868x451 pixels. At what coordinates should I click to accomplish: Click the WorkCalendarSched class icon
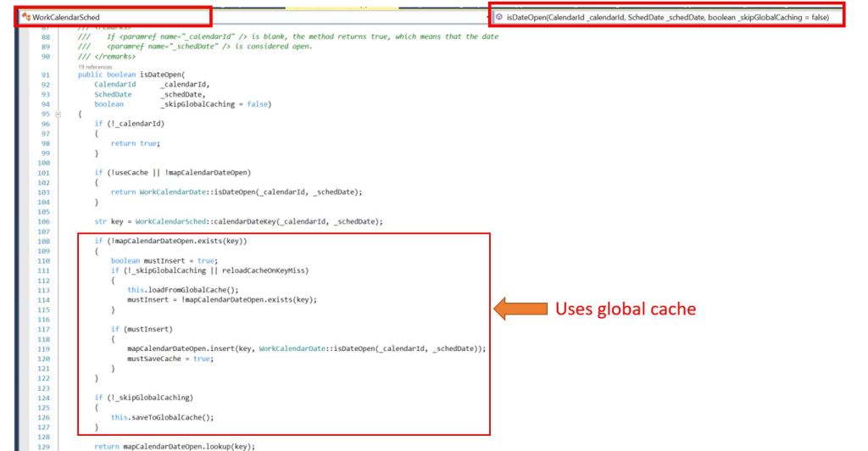[x=25, y=16]
